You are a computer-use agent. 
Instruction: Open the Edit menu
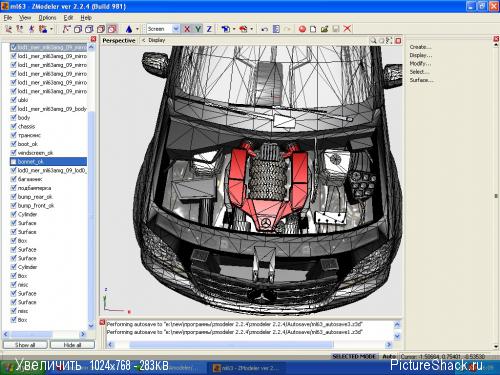pos(68,18)
